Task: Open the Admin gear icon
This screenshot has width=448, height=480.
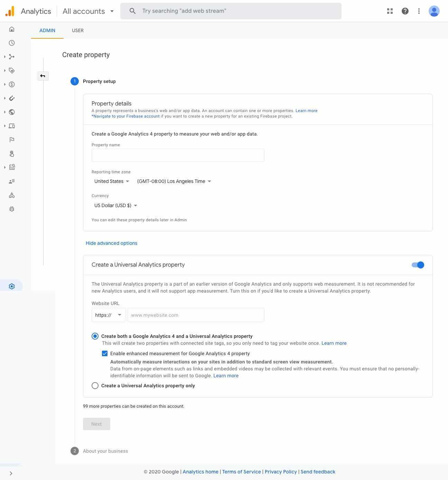Action: 12,286
